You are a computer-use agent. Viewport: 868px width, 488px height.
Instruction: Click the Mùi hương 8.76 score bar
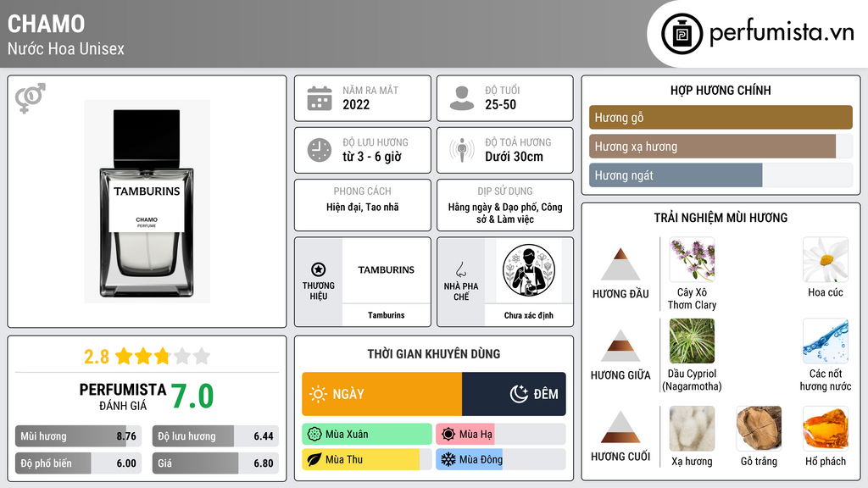(78, 436)
